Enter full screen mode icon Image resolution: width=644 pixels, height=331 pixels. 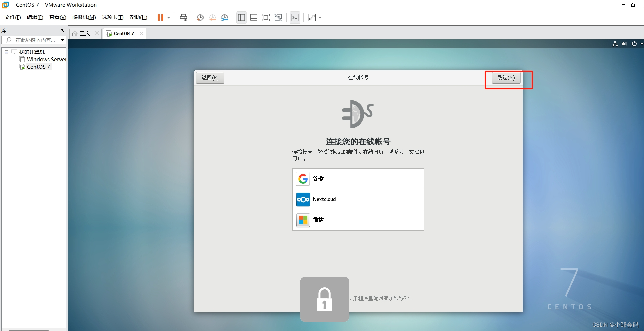point(266,18)
